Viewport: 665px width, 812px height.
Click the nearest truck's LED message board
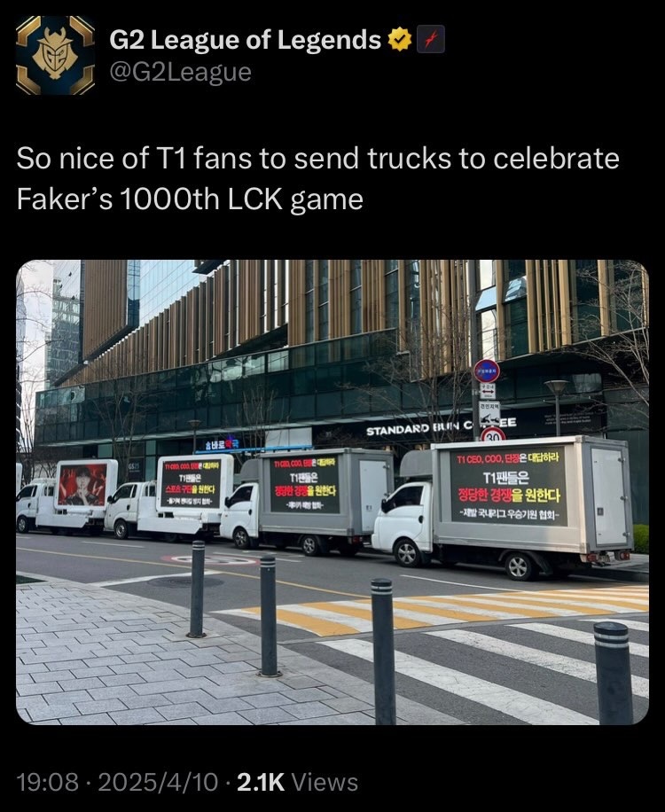point(507,488)
